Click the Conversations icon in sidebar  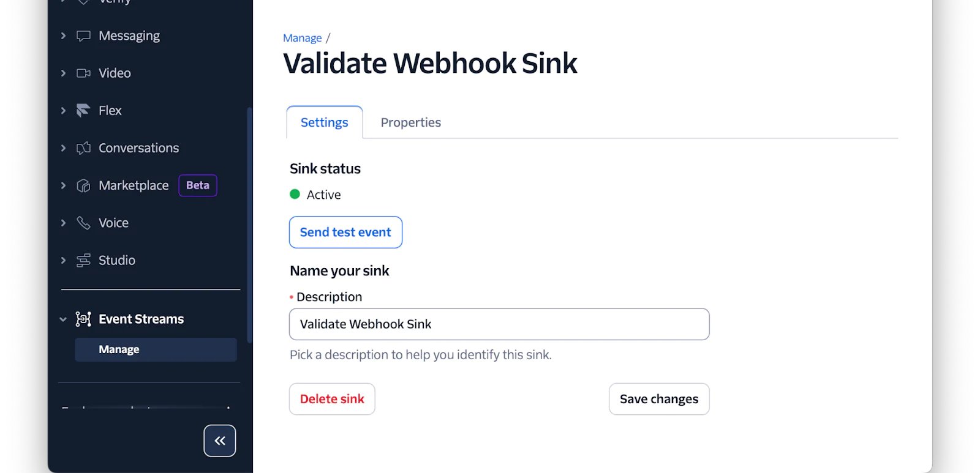tap(83, 148)
